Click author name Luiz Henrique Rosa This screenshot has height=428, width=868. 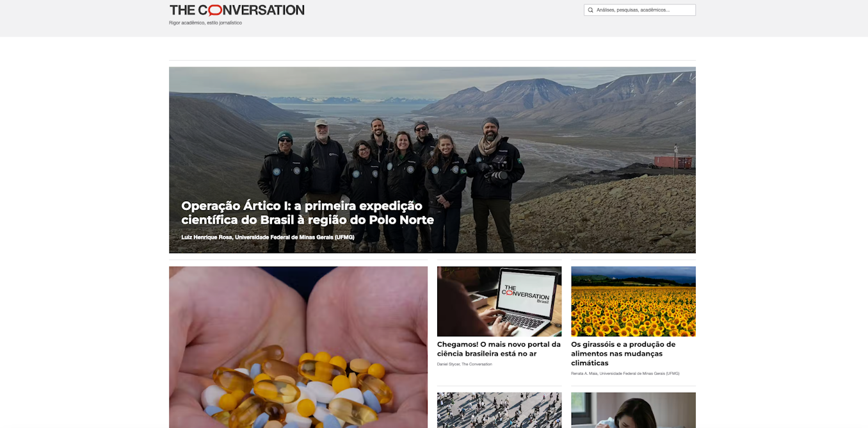coord(207,237)
